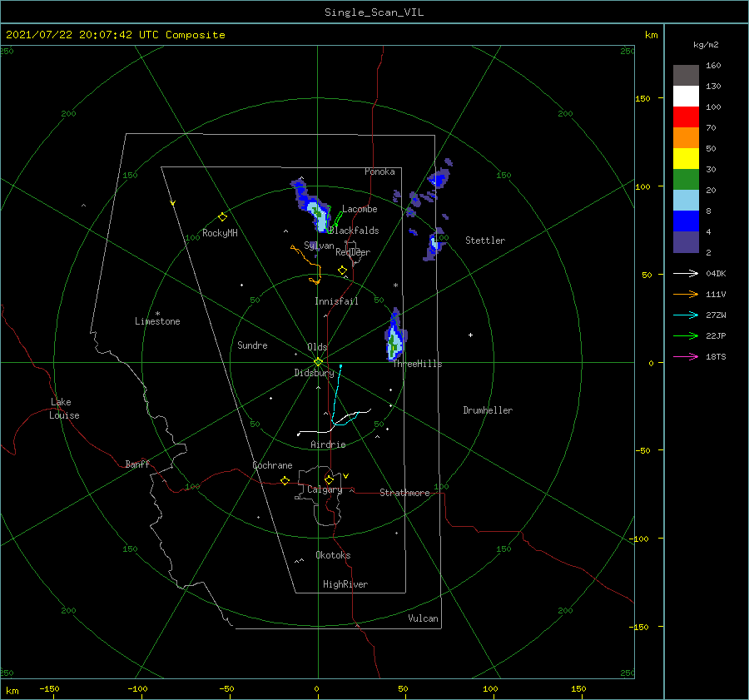The width and height of the screenshot is (749, 700).
Task: Click the Sylvan label
Action: (319, 246)
